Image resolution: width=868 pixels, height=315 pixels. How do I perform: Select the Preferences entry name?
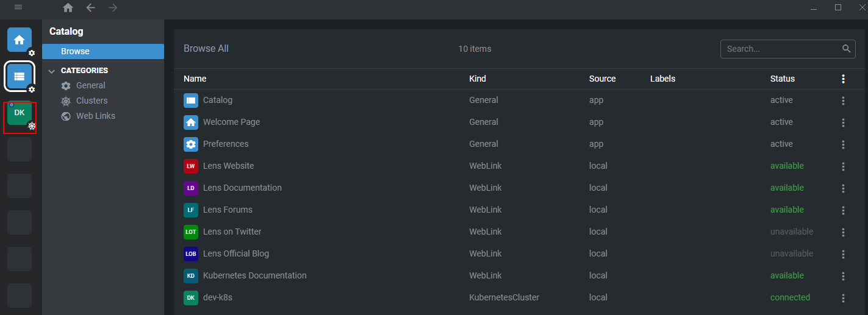226,144
